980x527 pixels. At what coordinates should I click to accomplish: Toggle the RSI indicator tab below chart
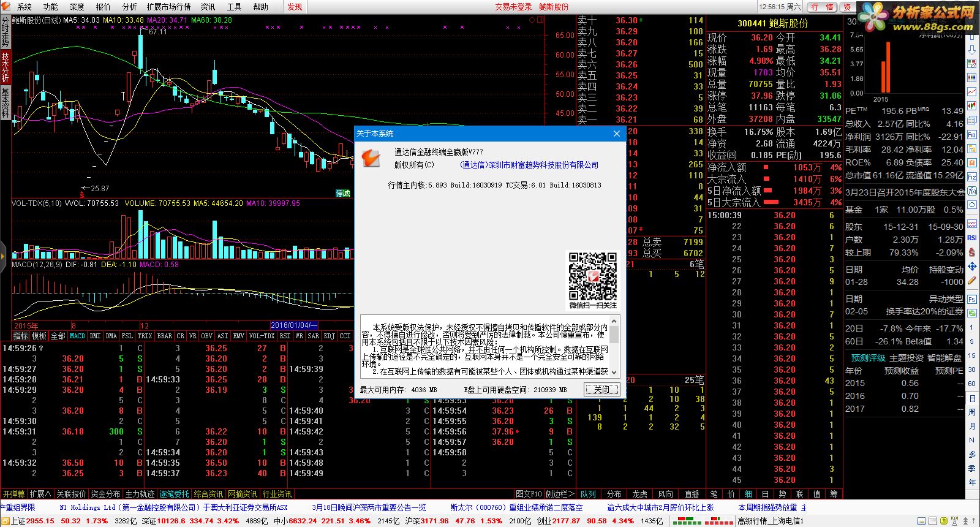[285, 336]
